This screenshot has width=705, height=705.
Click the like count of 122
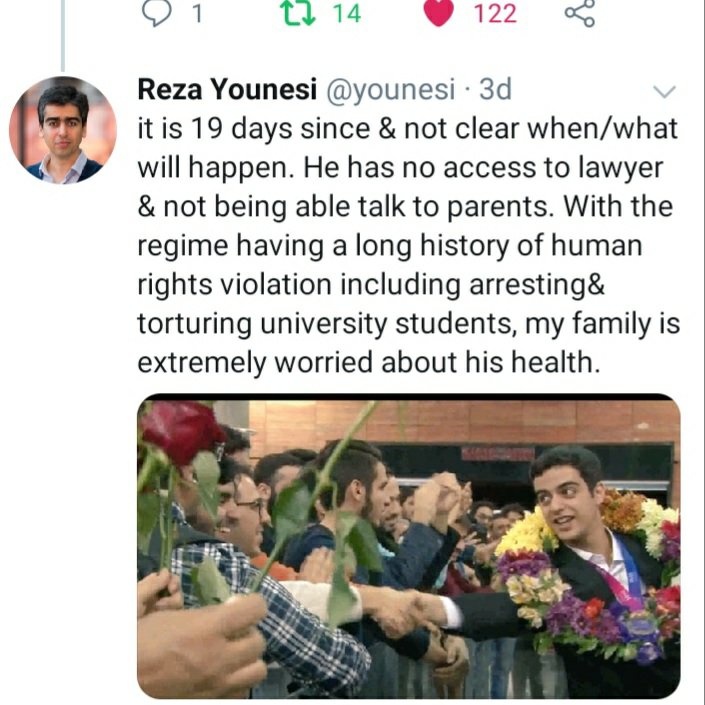click(x=495, y=14)
